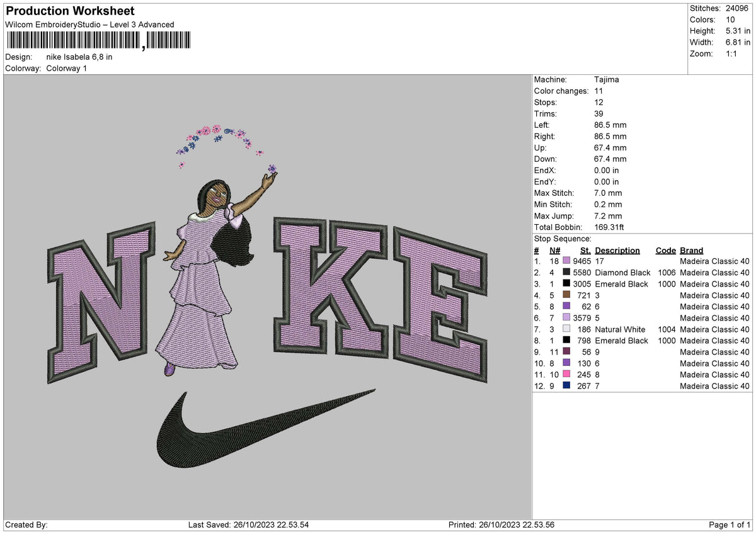The width and height of the screenshot is (756, 534).
Task: Click the Total Bobbin value 169.31ft
Action: (609, 227)
